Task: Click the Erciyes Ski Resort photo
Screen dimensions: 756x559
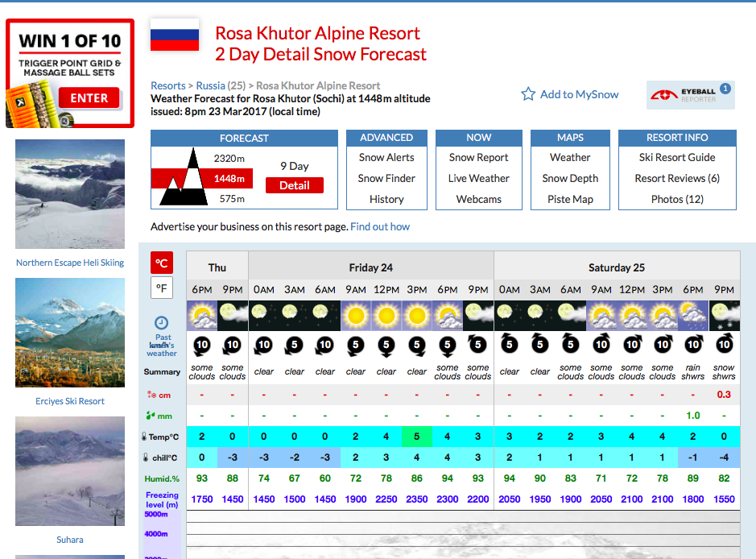Action: (70, 333)
